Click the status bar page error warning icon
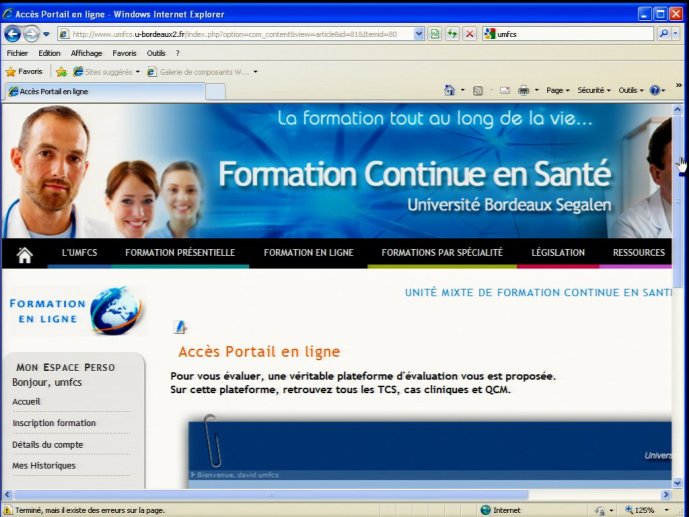 7,510
